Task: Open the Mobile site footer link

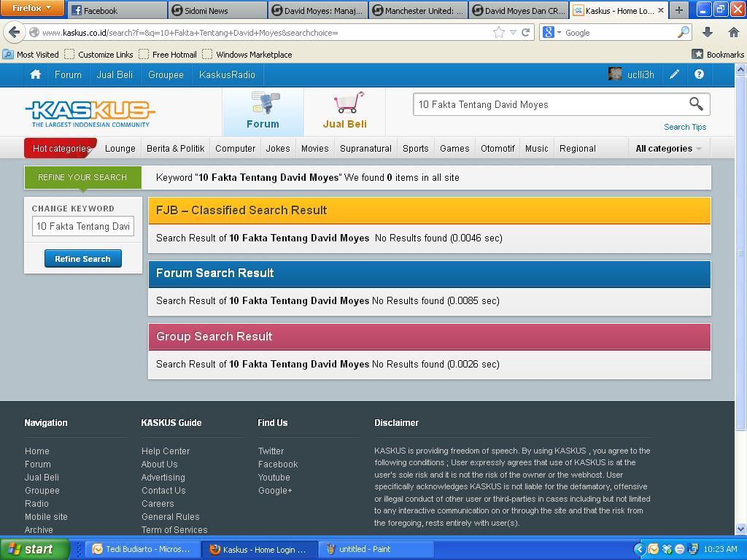Action: click(46, 517)
